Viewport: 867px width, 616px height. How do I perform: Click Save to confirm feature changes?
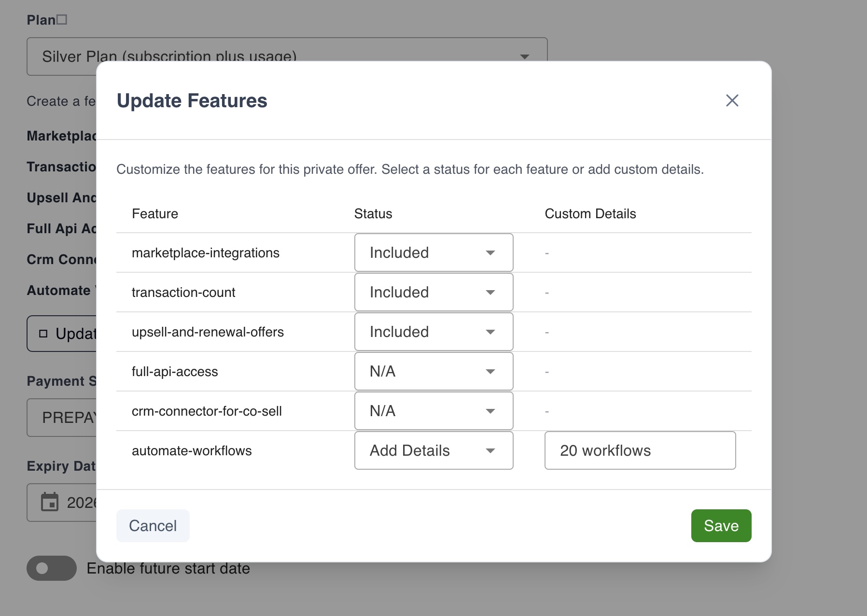(x=721, y=526)
